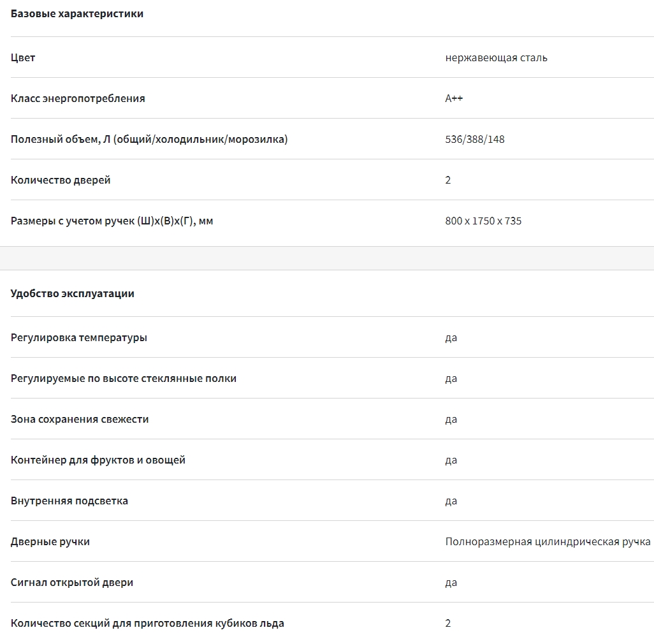Image resolution: width=654 pixels, height=644 pixels.
Task: Click "Регулируемые по высоте стеклянные полки" label
Action: point(124,379)
